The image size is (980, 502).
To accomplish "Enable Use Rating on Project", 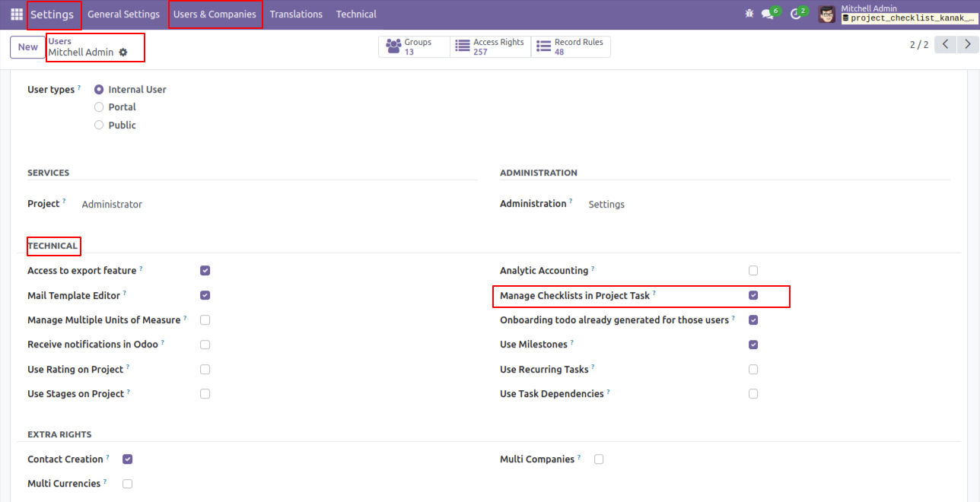I will tap(205, 370).
